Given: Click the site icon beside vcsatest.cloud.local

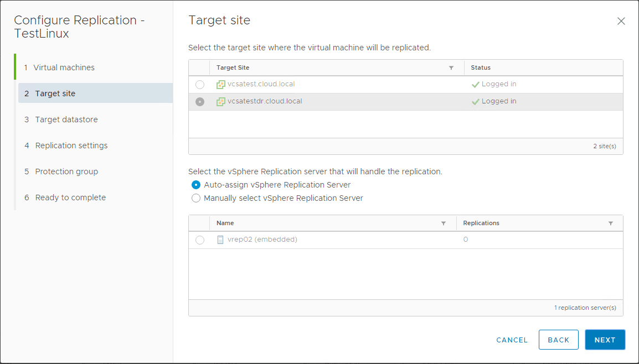Looking at the screenshot, I should pyautogui.click(x=221, y=84).
